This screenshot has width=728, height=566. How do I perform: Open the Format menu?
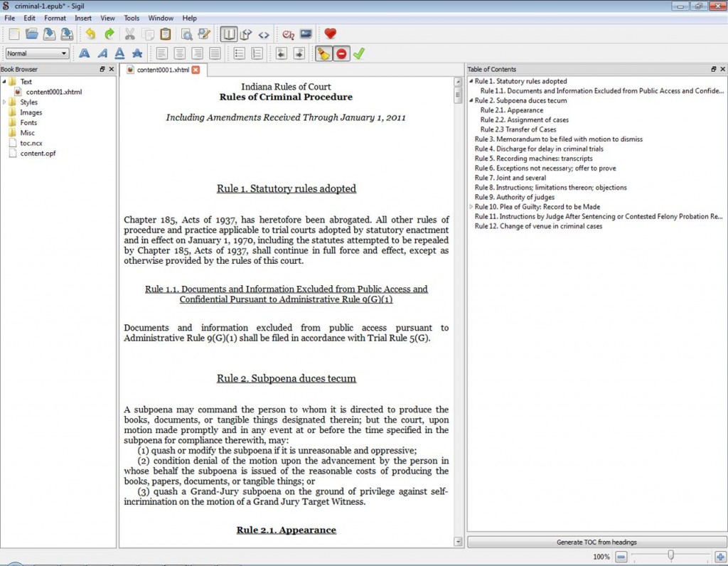click(55, 18)
